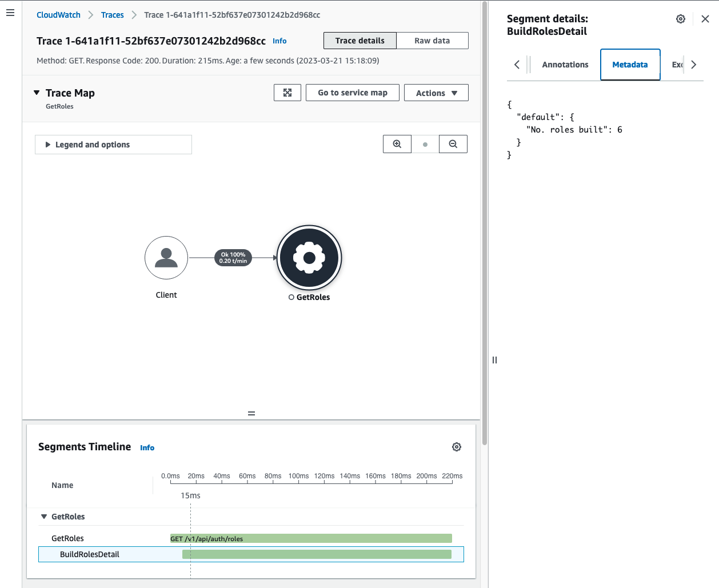Expand Legend and options
This screenshot has width=719, height=588.
pyautogui.click(x=113, y=145)
